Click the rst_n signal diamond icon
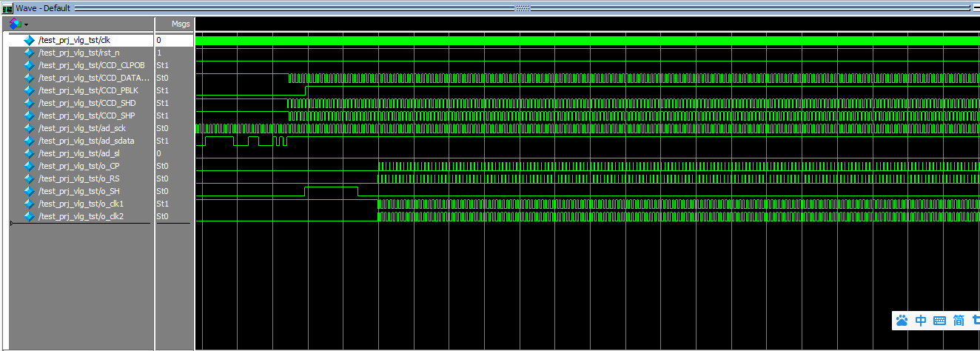This screenshot has height=351, width=980. 30,53
